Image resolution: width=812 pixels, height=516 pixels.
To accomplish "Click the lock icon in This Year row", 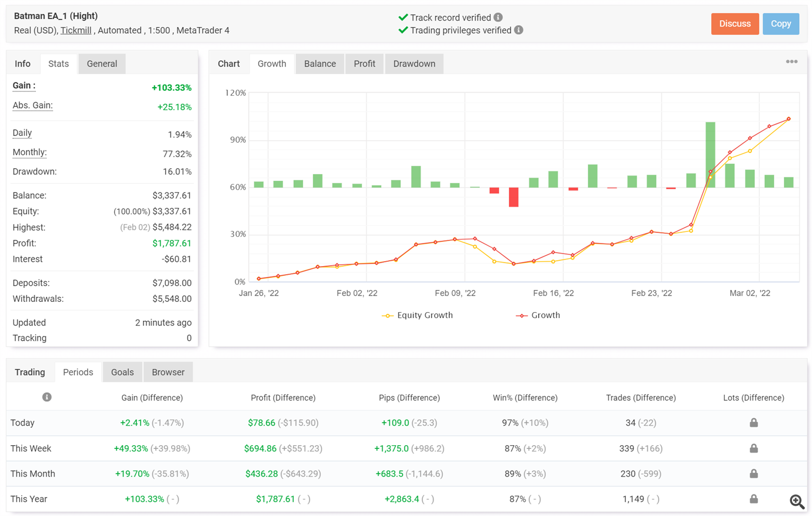I will tap(754, 499).
